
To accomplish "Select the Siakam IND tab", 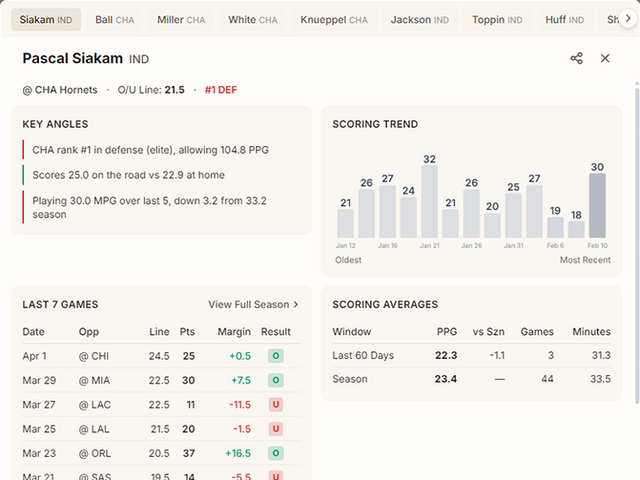I will point(46,20).
